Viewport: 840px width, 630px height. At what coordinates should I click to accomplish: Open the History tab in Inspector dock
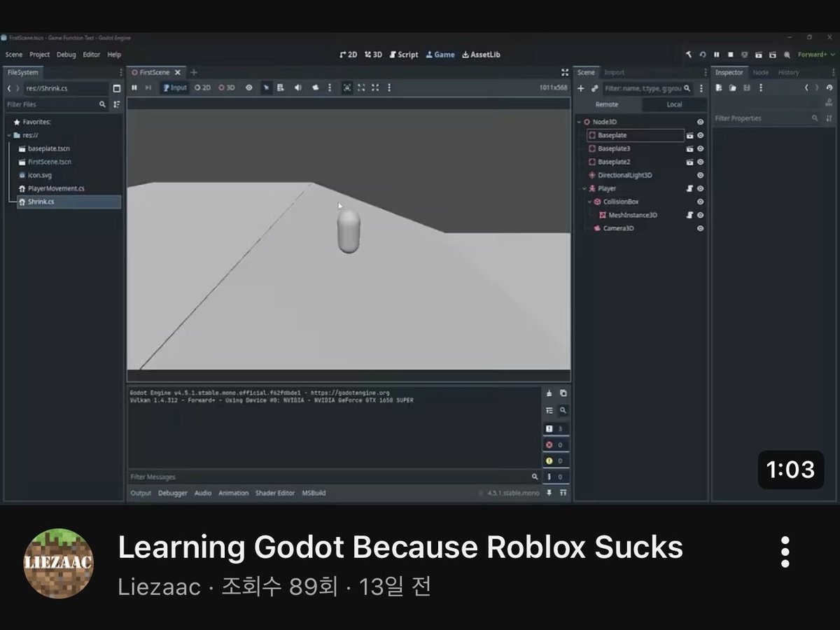[788, 72]
